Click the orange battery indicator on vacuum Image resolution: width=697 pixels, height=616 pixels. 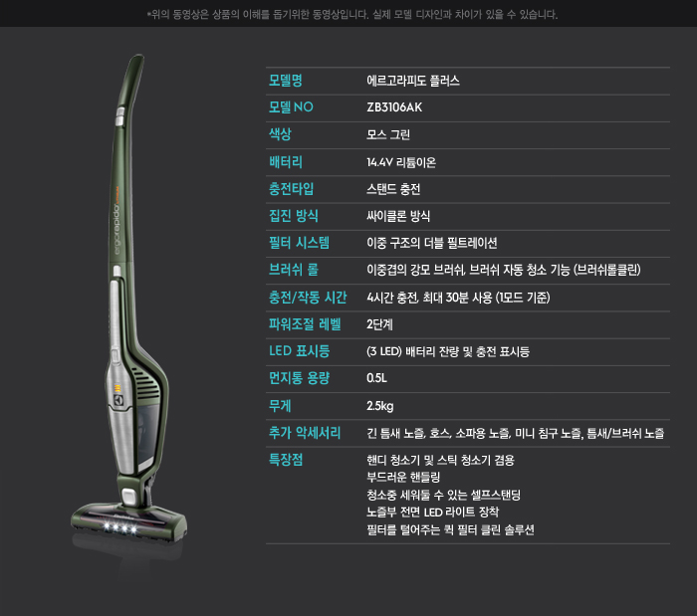coord(117,389)
